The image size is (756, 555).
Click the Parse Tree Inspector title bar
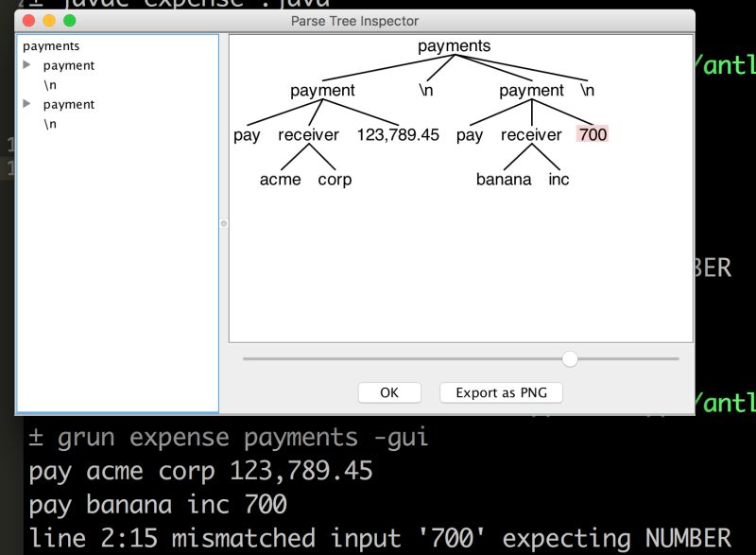pos(355,21)
